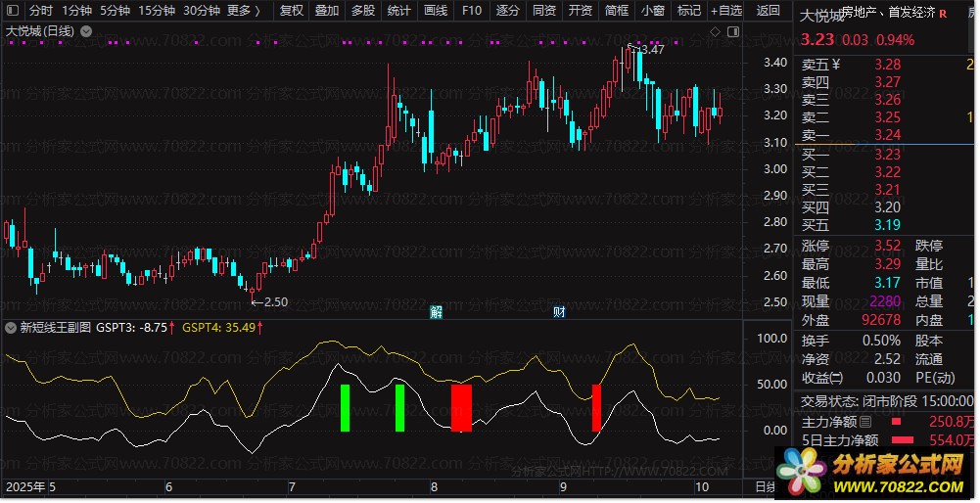The image size is (980, 503).
Task: Expand the 更多 periods menu
Action: [243, 10]
